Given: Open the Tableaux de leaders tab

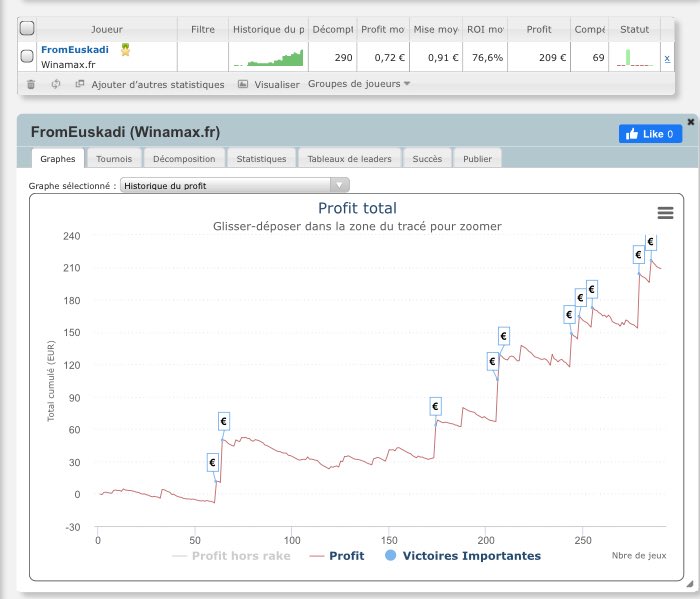Looking at the screenshot, I should [x=349, y=159].
